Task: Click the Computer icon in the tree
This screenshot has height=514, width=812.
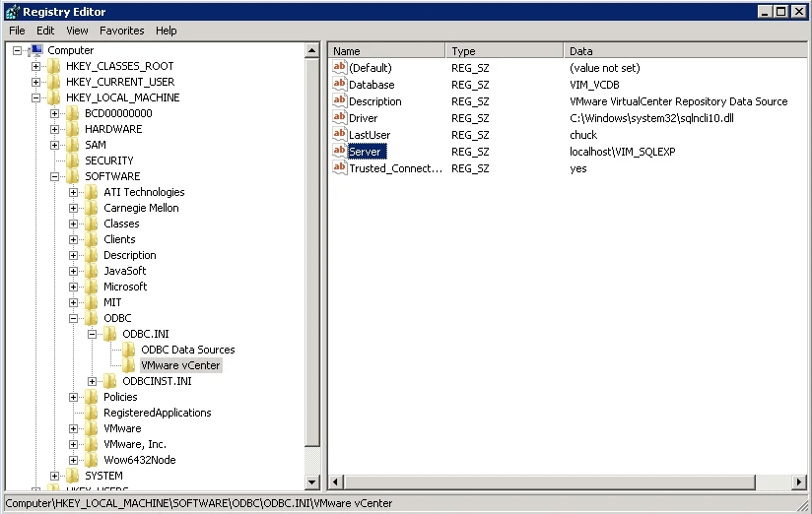Action: 36,50
